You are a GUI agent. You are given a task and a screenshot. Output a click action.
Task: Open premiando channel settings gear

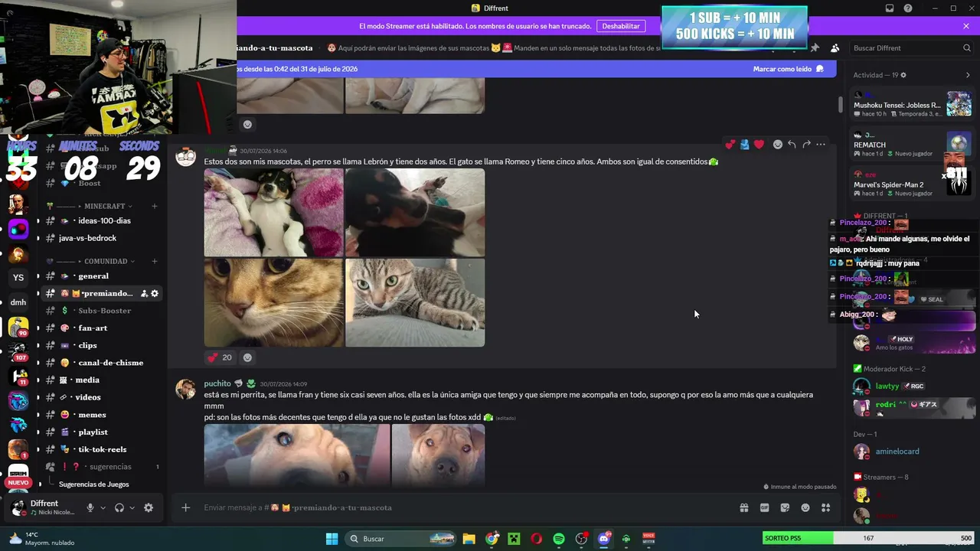click(155, 293)
